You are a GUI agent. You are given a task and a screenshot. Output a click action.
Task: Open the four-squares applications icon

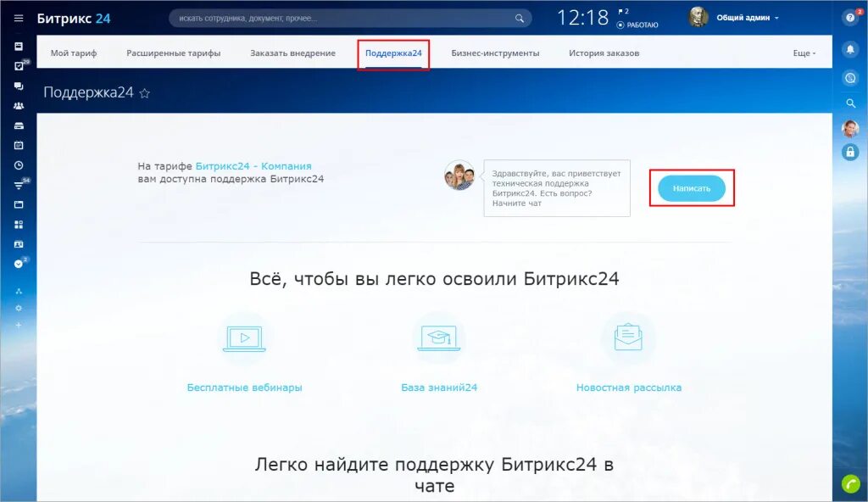[19, 225]
